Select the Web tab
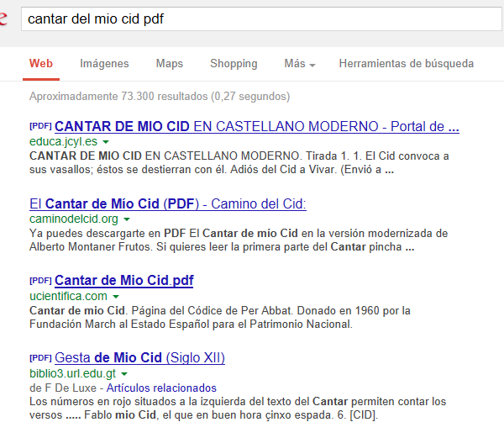The width and height of the screenshot is (504, 438). tap(41, 63)
